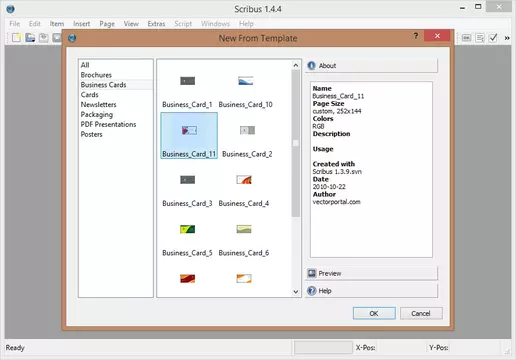Click the New document toolbar icon
Image resolution: width=516 pixels, height=360 pixels.
(x=16, y=38)
